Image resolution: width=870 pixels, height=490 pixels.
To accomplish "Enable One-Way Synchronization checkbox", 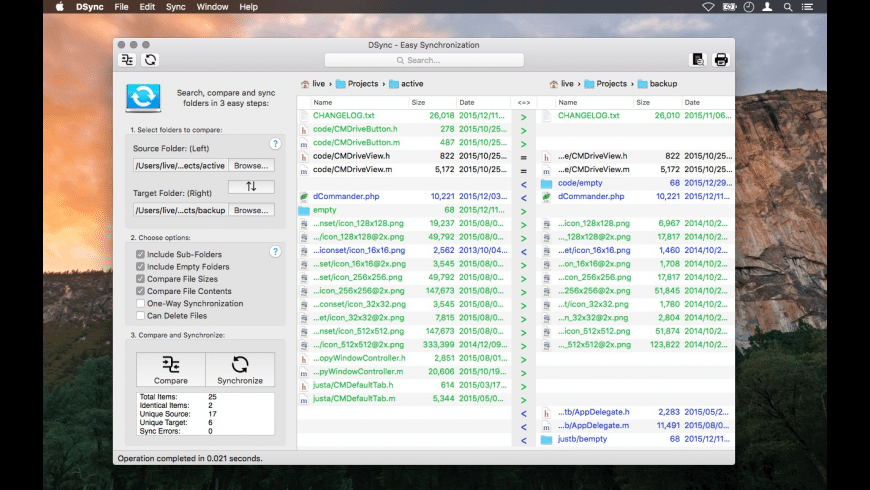I will point(140,303).
